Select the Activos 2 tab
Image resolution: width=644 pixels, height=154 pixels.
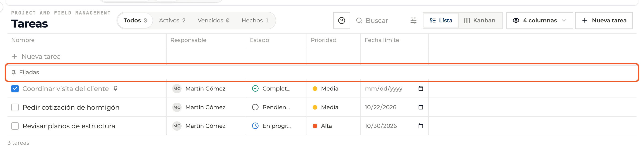[x=172, y=21]
